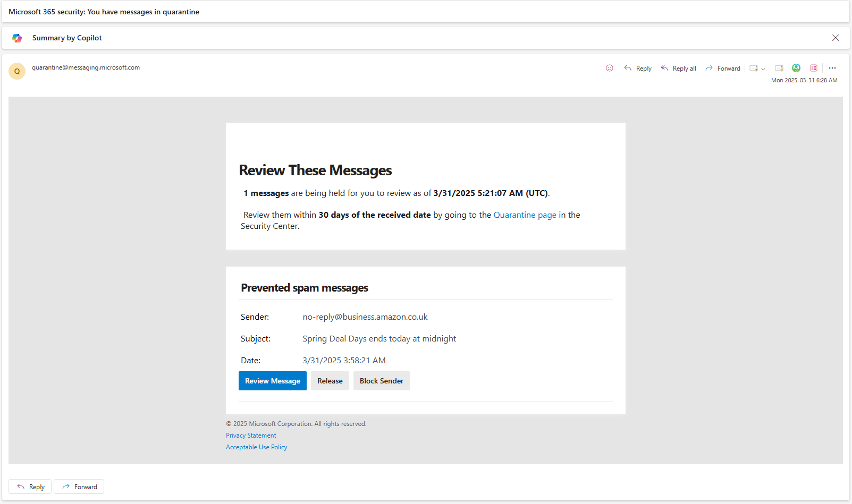This screenshot has width=852, height=504.
Task: Click the second envelope icon without arrow
Action: (x=779, y=68)
